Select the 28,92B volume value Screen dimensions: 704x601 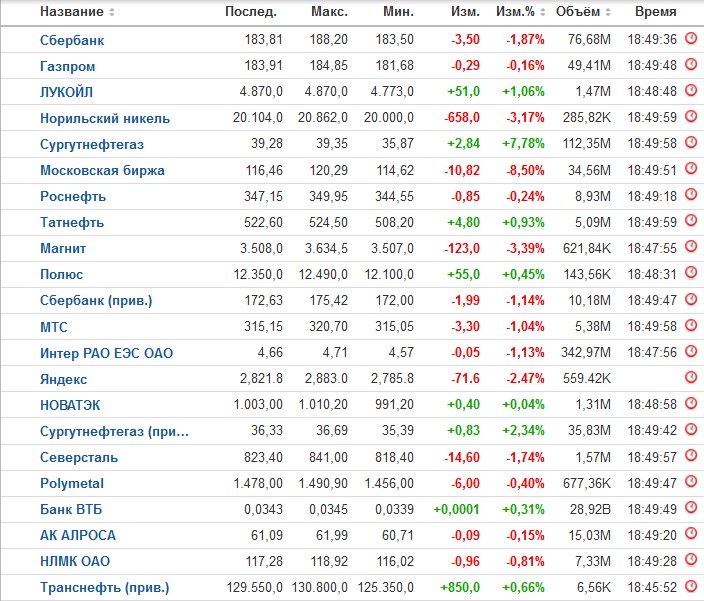pos(590,509)
